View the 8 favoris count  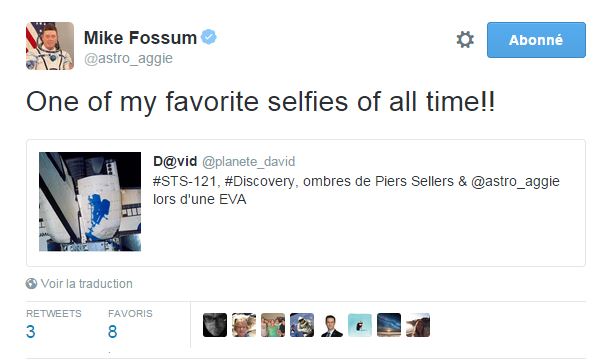pyautogui.click(x=112, y=332)
